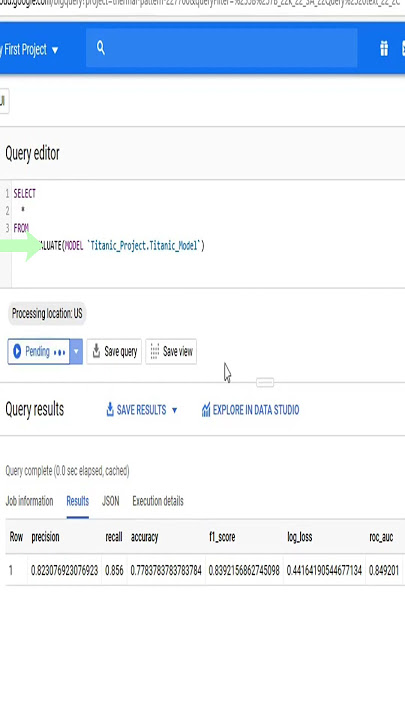Image resolution: width=405 pixels, height=720 pixels.
Task: Select the Results tab
Action: pos(78,501)
